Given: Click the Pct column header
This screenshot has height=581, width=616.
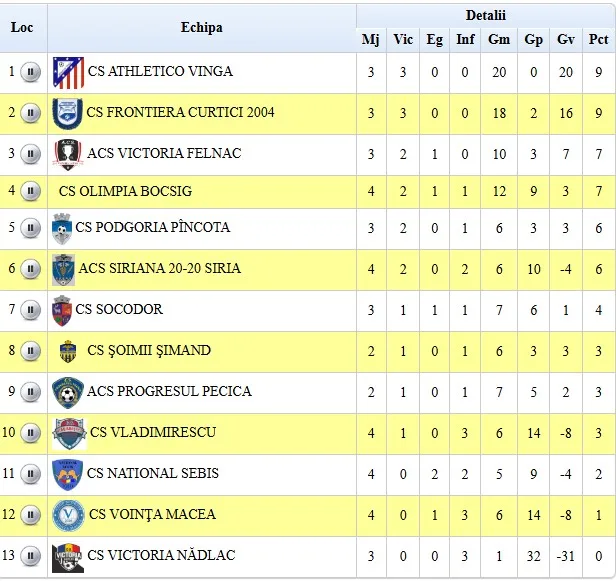Looking at the screenshot, I should point(598,40).
